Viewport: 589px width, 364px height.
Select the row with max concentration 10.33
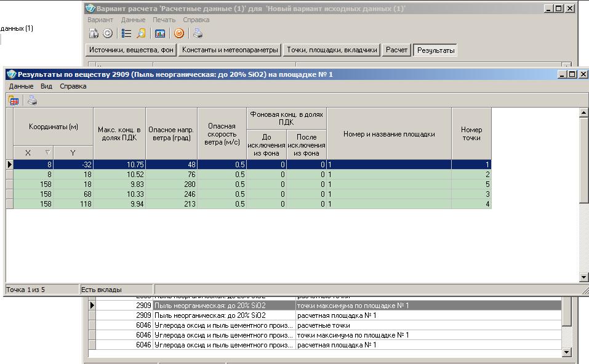coord(119,194)
